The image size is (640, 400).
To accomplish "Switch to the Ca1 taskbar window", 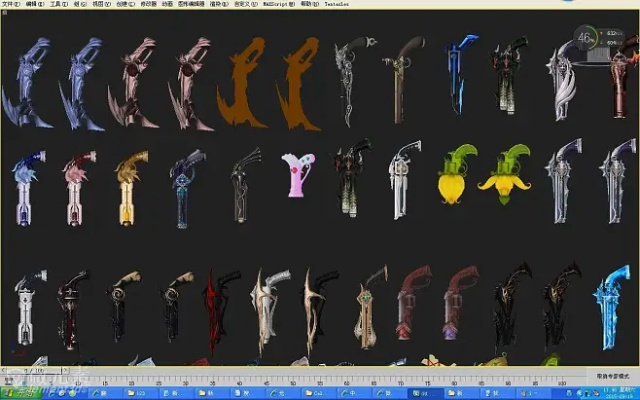I will pyautogui.click(x=316, y=392).
